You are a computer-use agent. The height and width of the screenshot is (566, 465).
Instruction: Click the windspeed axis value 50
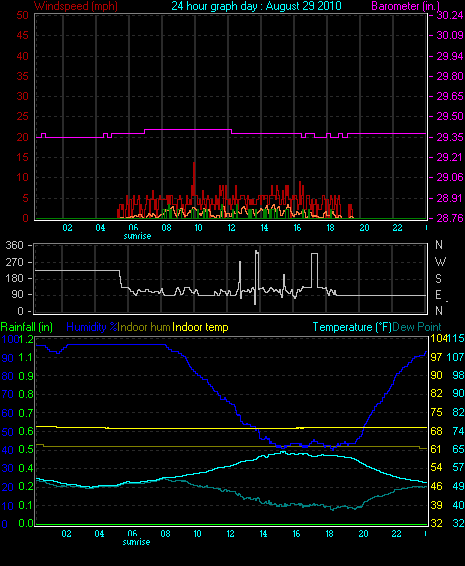pos(23,15)
